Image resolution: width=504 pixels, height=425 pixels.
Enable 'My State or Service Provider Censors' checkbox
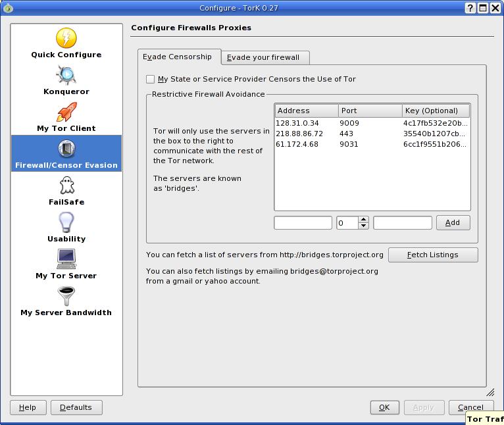[150, 79]
